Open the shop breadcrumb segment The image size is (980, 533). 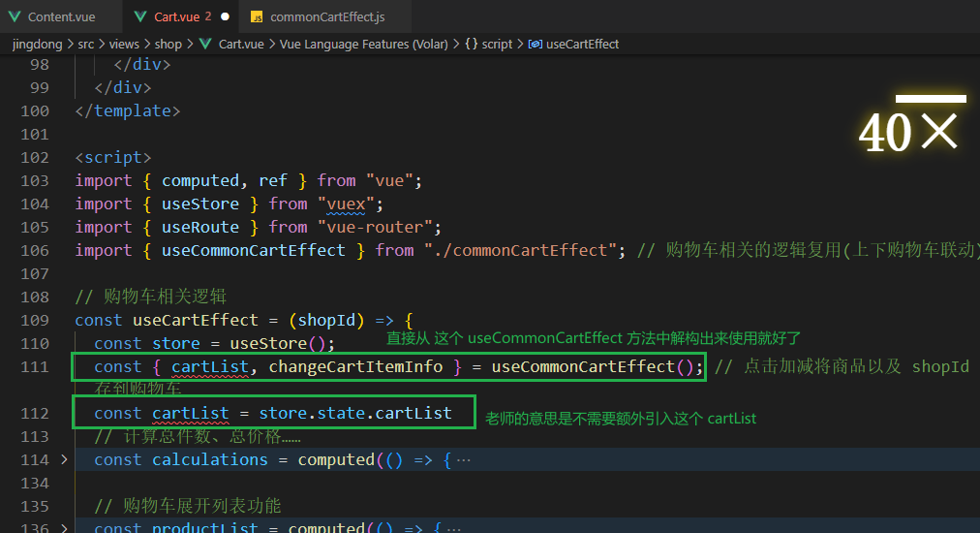click(x=168, y=45)
